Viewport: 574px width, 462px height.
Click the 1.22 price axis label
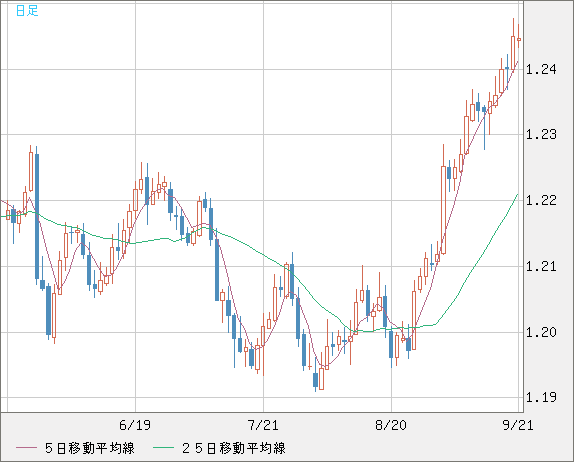pos(541,200)
